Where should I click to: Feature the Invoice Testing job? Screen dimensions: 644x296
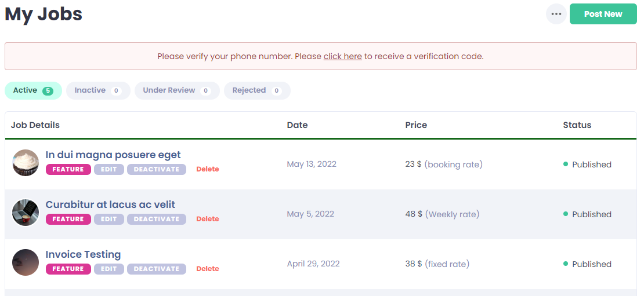click(68, 269)
